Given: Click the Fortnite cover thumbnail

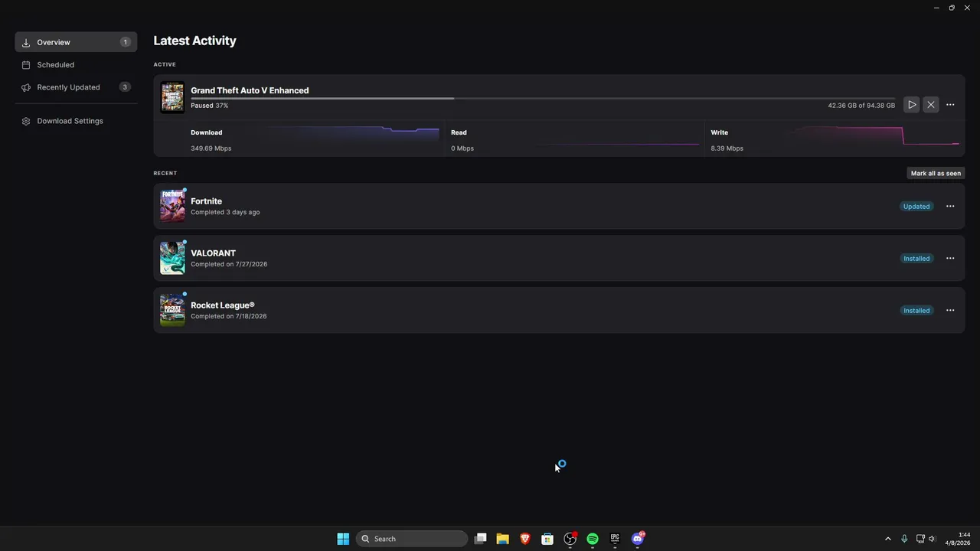Looking at the screenshot, I should 172,206.
